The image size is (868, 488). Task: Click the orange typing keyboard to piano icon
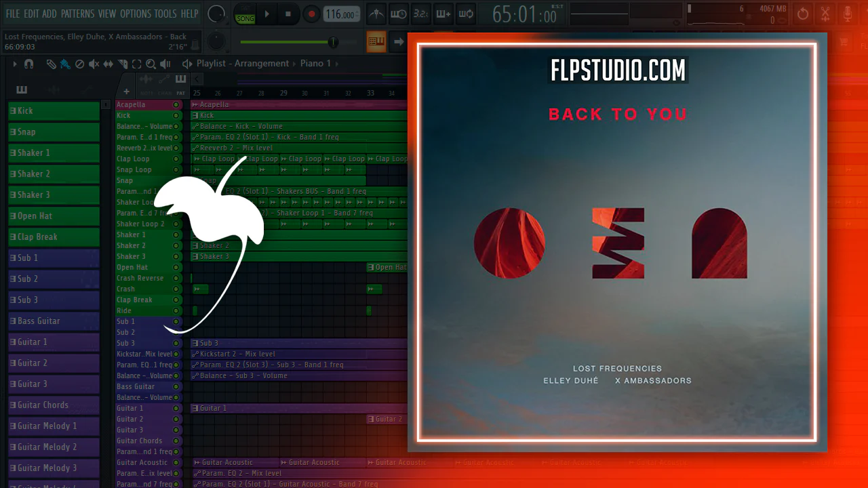pyautogui.click(x=376, y=41)
